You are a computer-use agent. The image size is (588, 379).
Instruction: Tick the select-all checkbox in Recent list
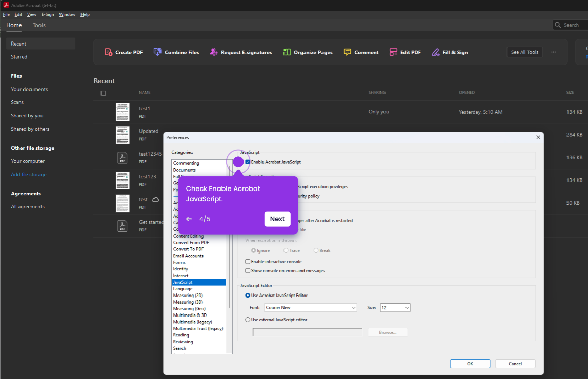tap(104, 93)
